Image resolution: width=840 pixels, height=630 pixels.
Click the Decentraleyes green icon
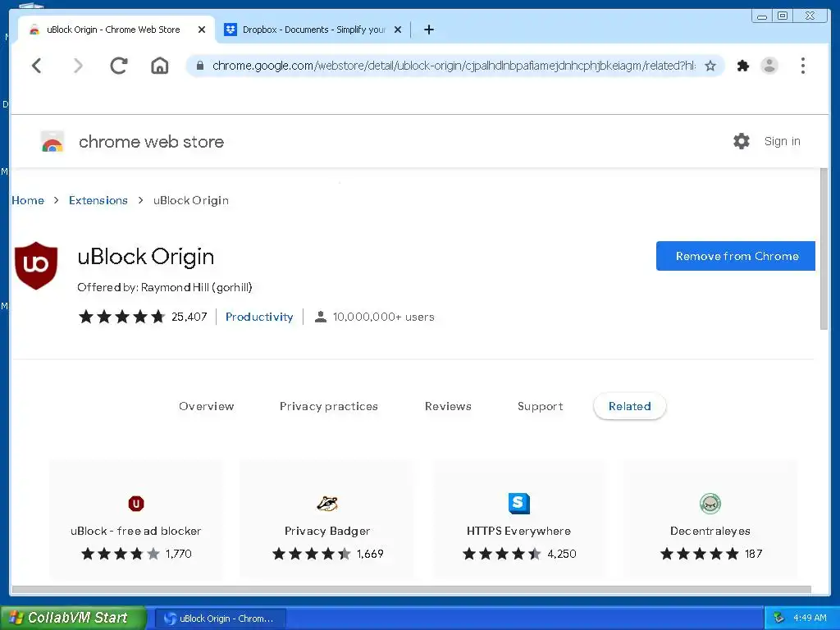[x=710, y=504]
